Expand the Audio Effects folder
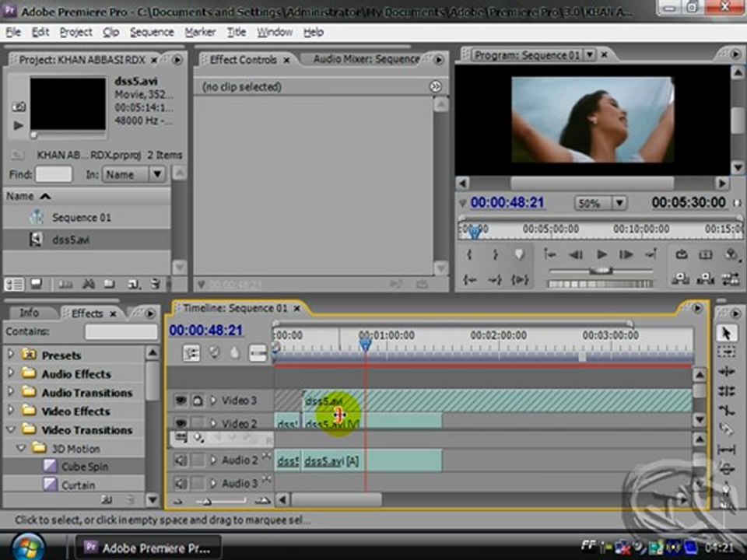747x560 pixels. (10, 373)
